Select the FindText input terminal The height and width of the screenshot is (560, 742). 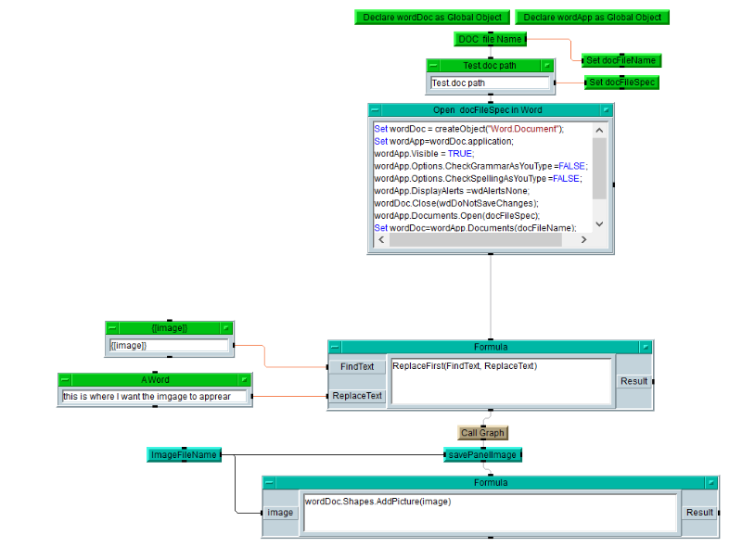[x=357, y=367]
